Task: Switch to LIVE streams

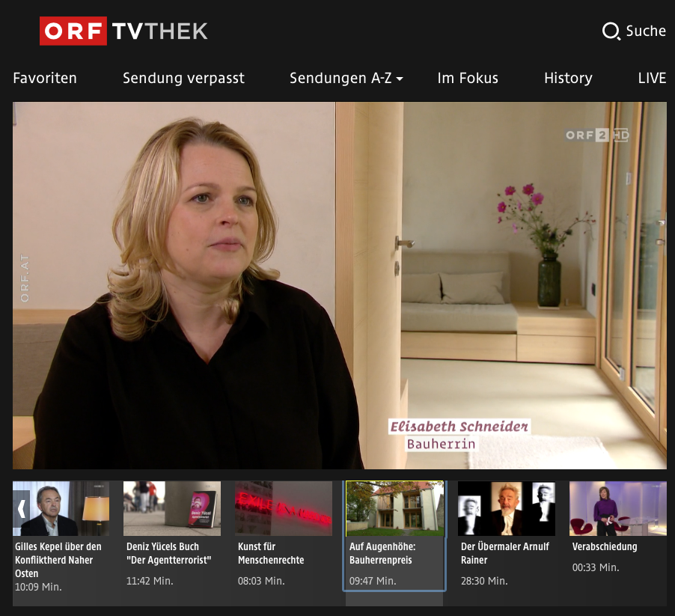Action: pyautogui.click(x=651, y=78)
